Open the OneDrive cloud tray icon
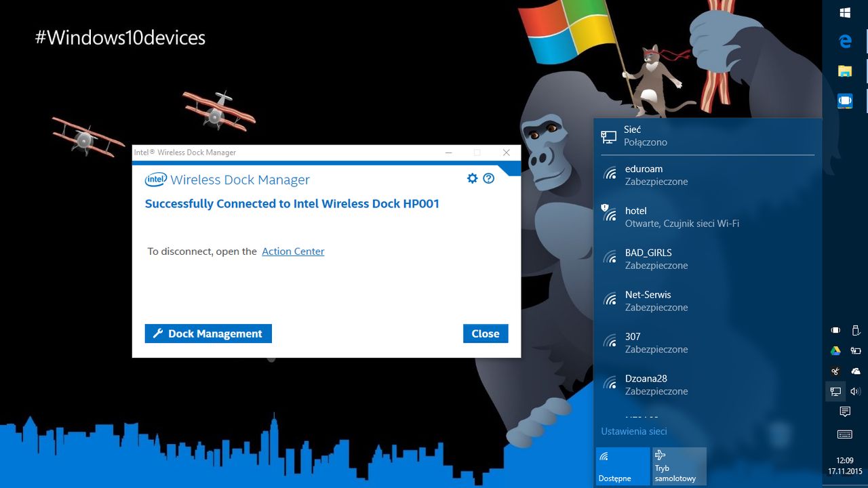The image size is (868, 488). click(855, 371)
